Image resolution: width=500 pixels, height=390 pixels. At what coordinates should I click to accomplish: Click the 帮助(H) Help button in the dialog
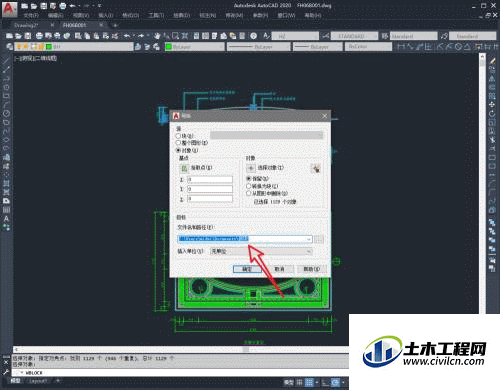point(312,269)
